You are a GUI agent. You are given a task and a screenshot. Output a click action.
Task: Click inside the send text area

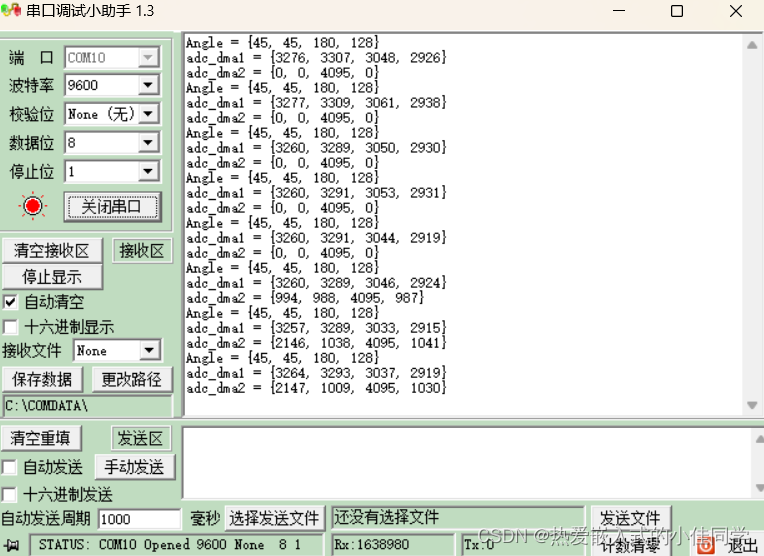466,463
